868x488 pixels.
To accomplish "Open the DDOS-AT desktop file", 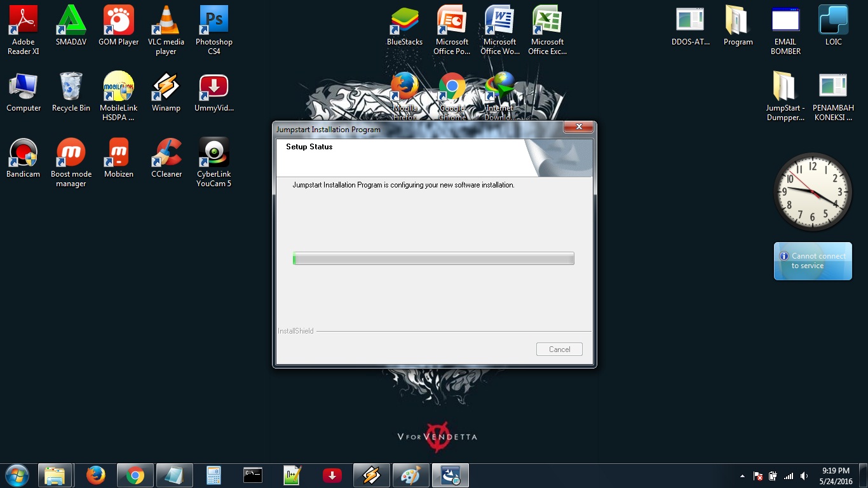I will pos(691,25).
